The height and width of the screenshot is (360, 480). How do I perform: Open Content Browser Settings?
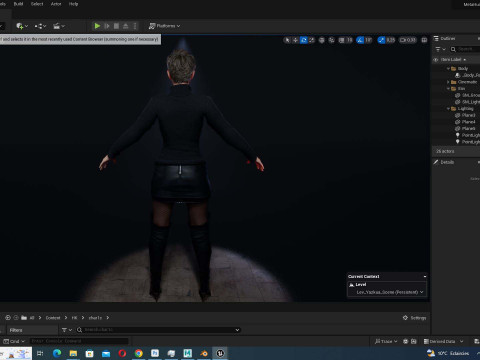click(x=415, y=318)
